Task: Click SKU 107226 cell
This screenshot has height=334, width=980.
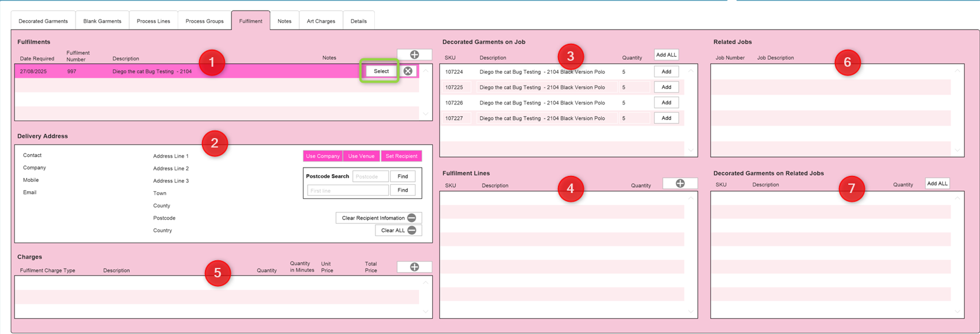Action: coord(454,103)
